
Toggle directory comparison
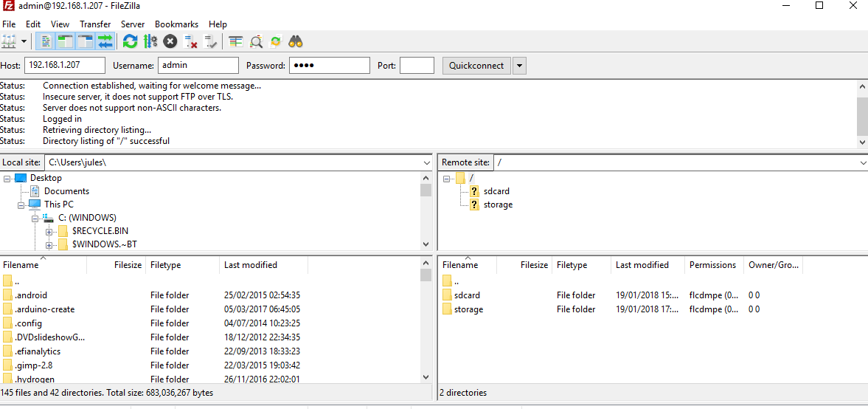click(x=256, y=41)
